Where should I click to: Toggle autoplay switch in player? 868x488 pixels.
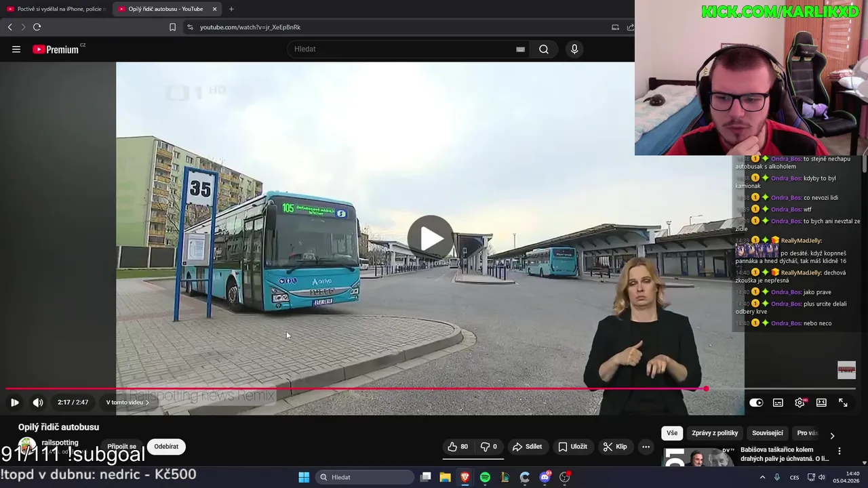[756, 403]
